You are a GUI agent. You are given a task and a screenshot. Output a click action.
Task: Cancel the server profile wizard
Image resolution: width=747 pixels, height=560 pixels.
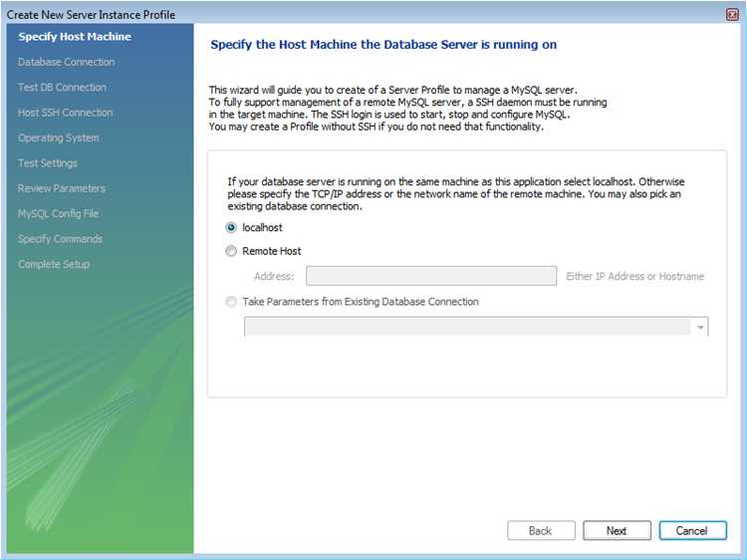click(x=692, y=530)
